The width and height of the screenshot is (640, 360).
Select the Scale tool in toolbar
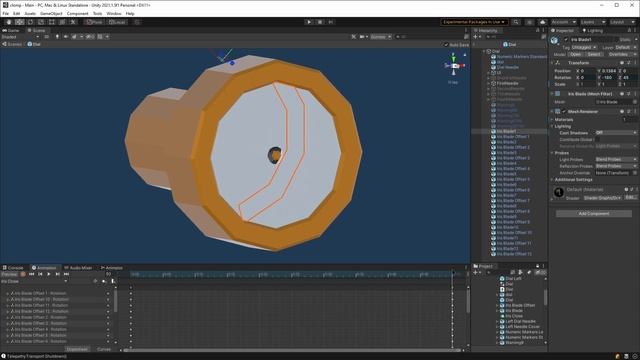click(41, 22)
